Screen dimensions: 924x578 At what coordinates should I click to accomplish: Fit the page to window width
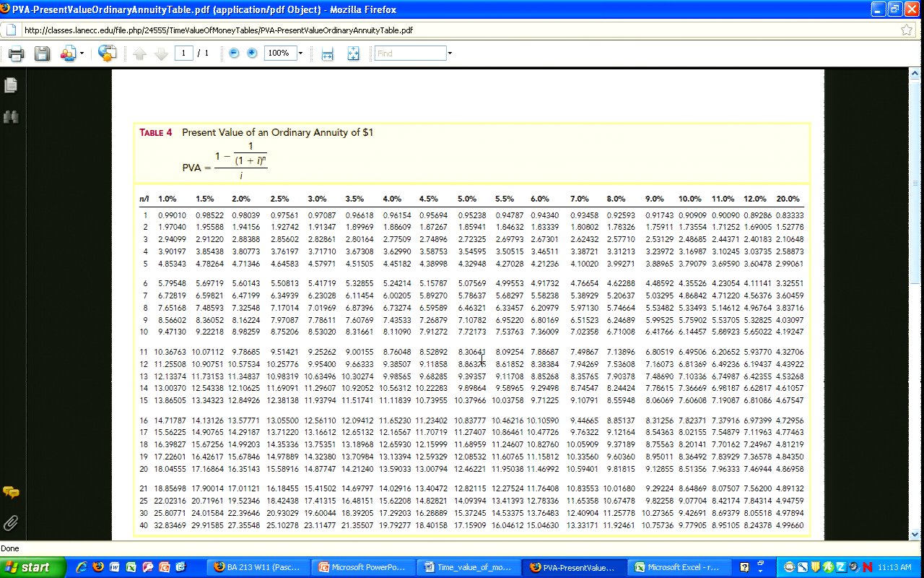pos(327,53)
